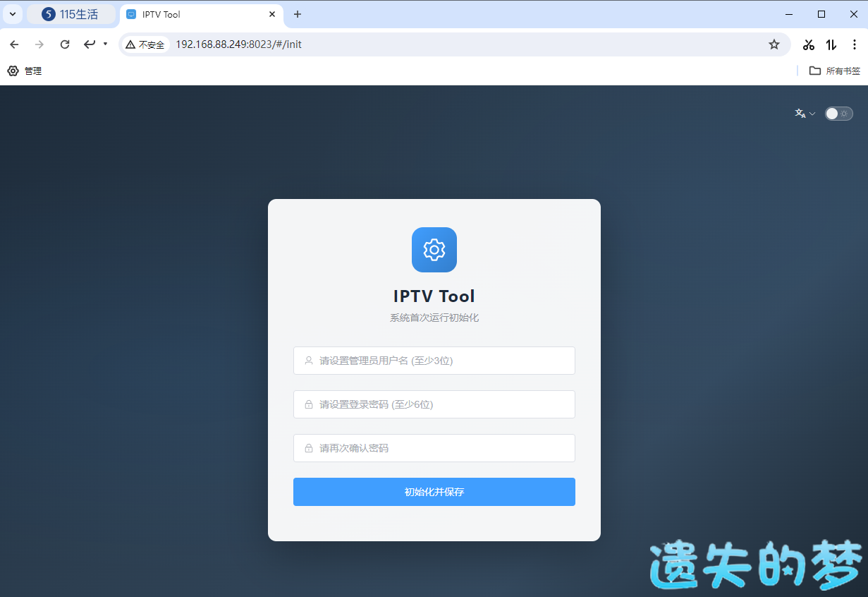
Task: Open the language selection dropdown
Action: tap(805, 114)
